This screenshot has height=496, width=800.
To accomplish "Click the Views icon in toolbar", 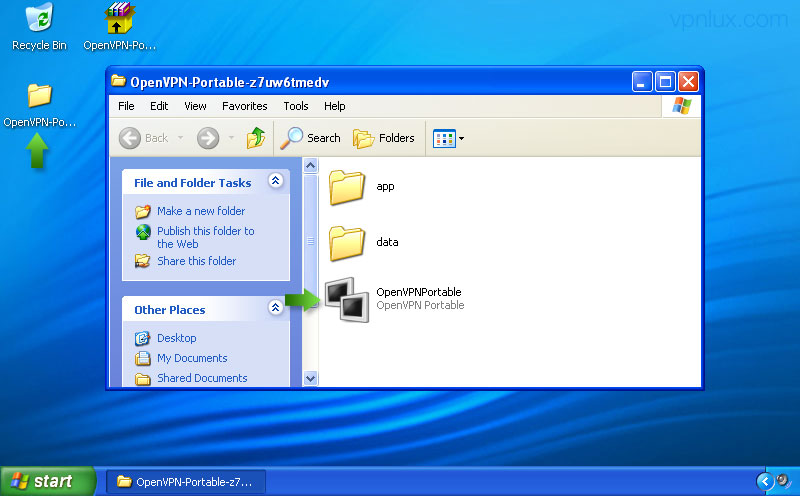I will coord(444,138).
